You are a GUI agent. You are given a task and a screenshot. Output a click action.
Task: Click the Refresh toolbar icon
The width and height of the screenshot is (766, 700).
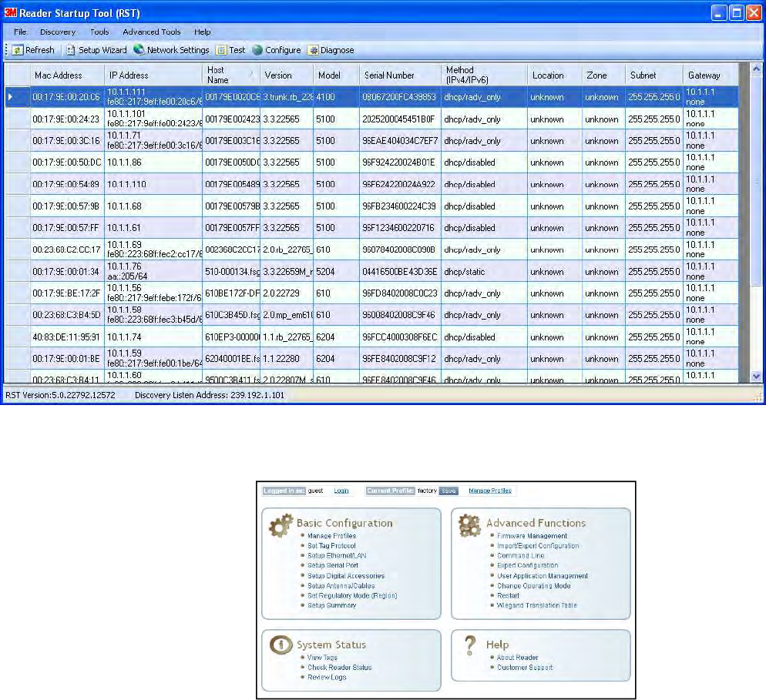coord(18,50)
